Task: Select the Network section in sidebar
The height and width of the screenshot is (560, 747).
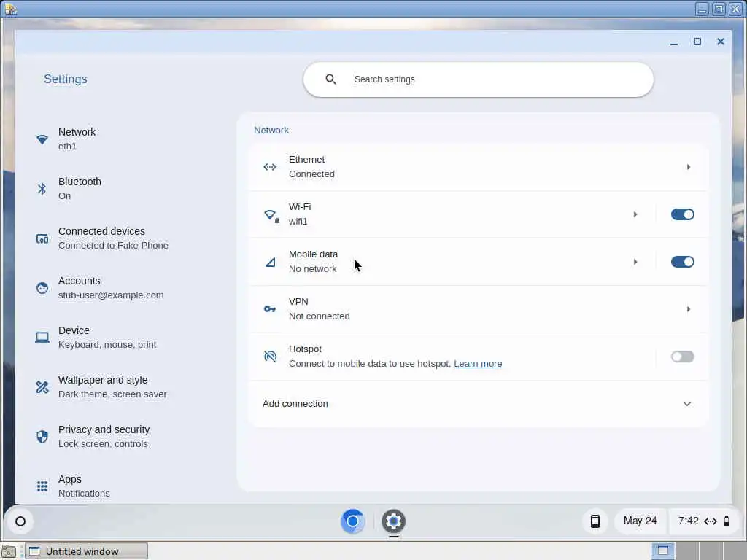Action: [x=125, y=139]
